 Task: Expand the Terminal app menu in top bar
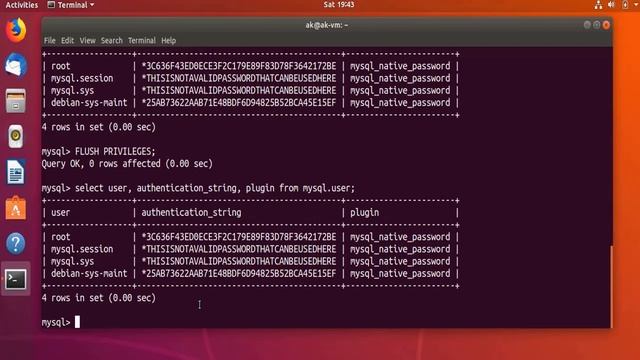71,5
